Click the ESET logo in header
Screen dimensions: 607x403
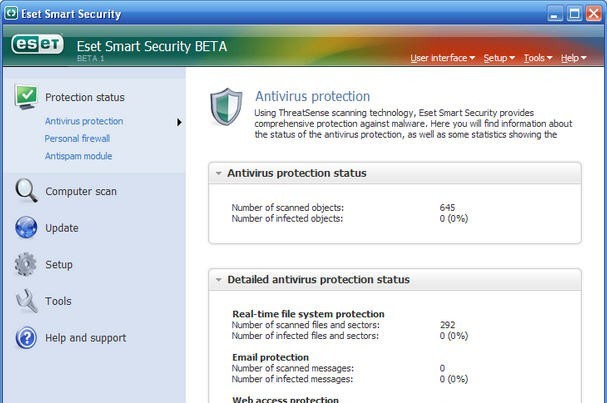click(x=38, y=45)
